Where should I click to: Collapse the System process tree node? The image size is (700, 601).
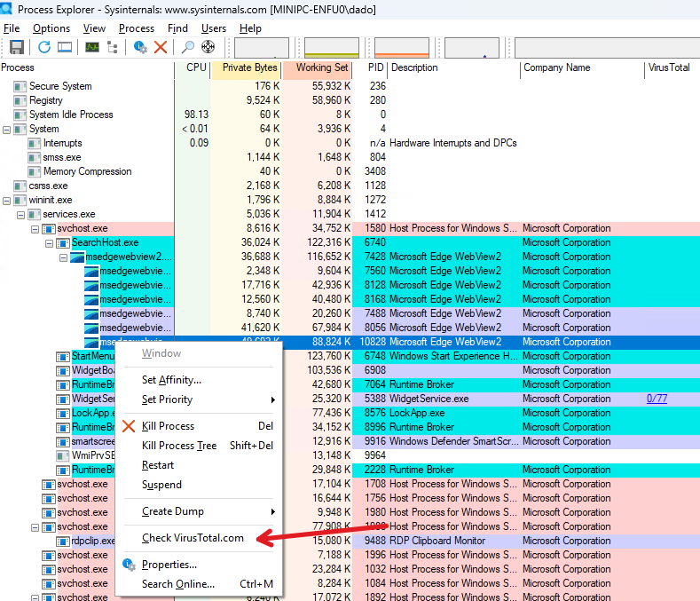7,129
